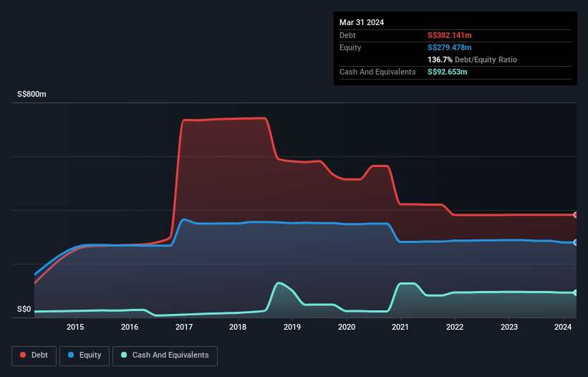Click Cash And Equivalents label in tooltip

coord(377,72)
